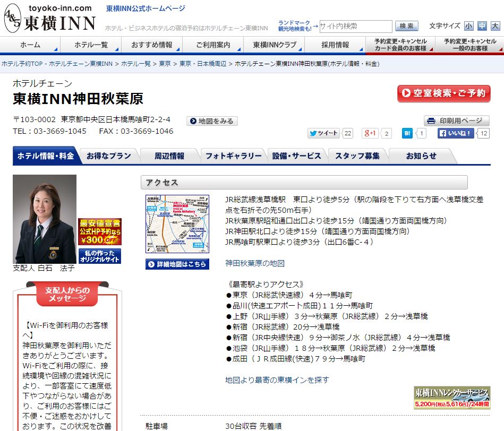This screenshot has height=431, width=504.
Task: Switch to the お得なプラン tab
Action: pyautogui.click(x=109, y=156)
